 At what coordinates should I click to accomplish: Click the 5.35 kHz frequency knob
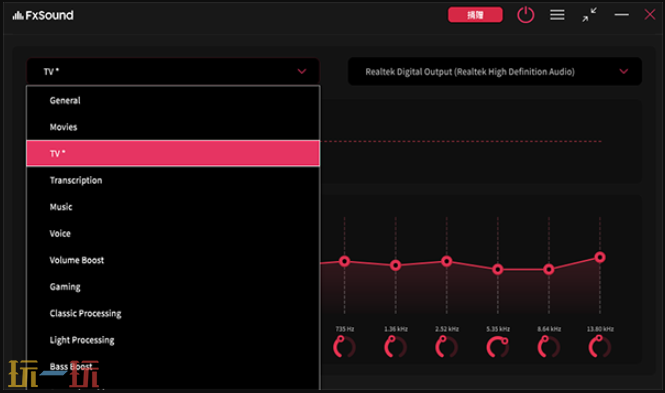click(497, 346)
